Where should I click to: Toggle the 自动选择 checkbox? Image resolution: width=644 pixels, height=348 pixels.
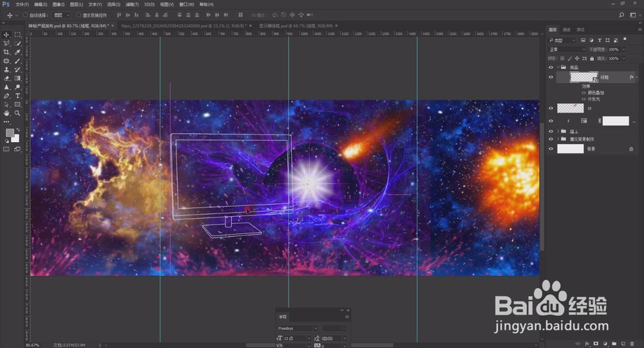click(26, 15)
